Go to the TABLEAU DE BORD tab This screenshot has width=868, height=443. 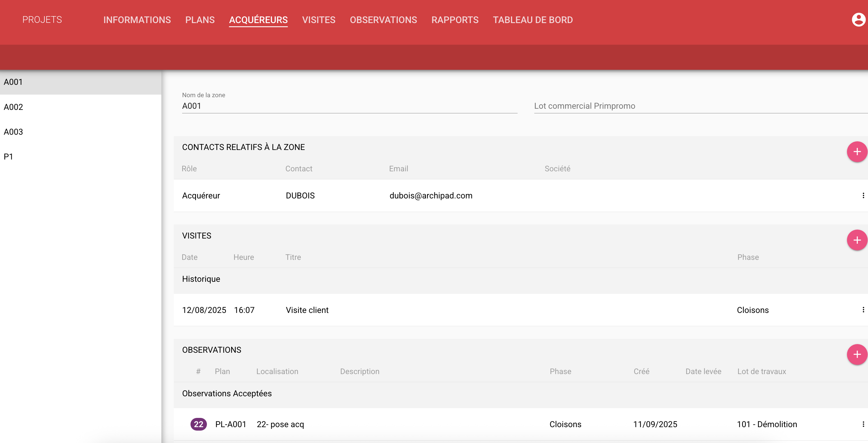[x=532, y=20]
